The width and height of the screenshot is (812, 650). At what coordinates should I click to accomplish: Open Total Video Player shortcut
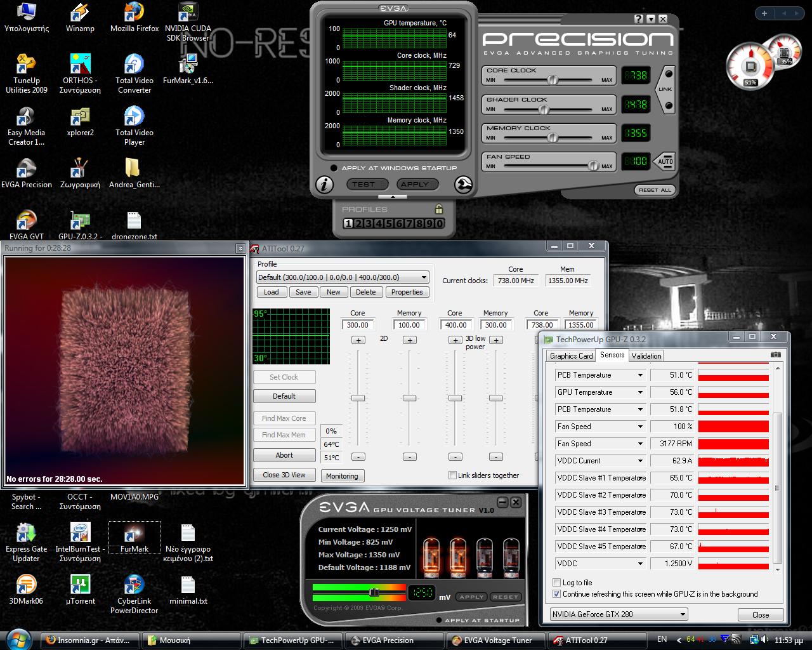click(x=134, y=126)
